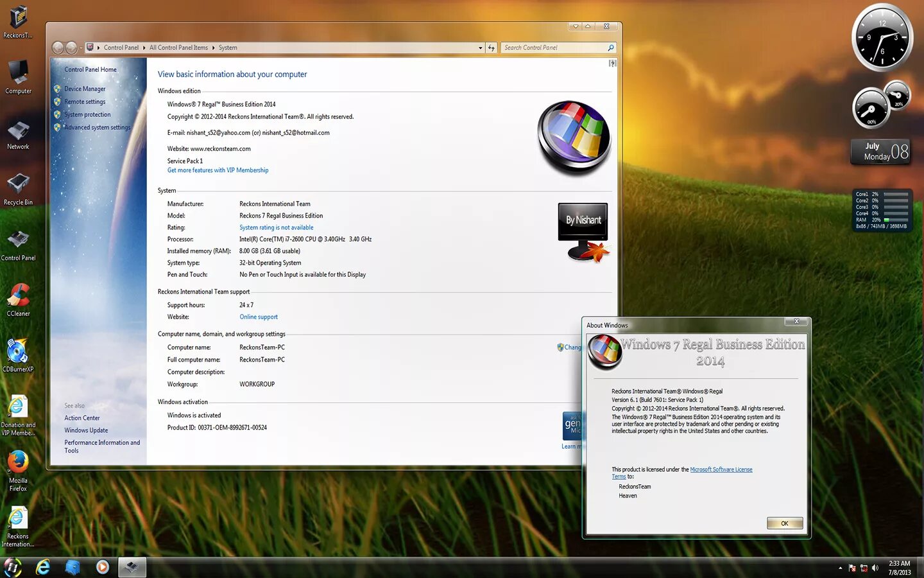Viewport: 924px width, 578px height.
Task: Open System protection from the sidebar
Action: coord(87,114)
